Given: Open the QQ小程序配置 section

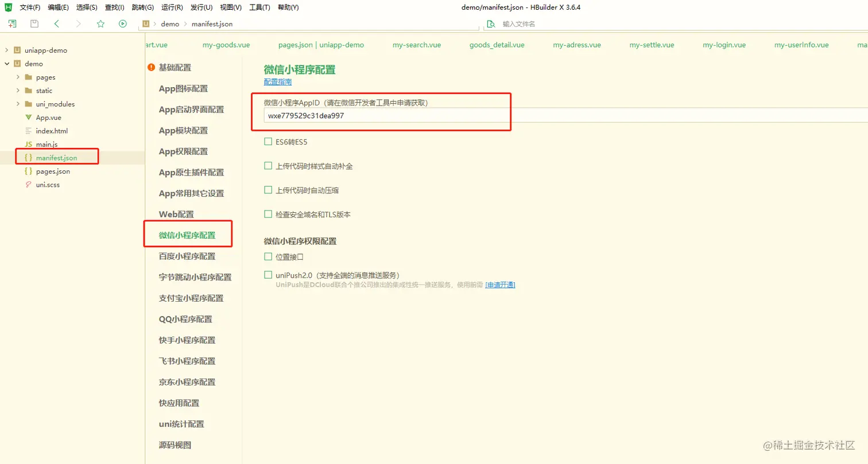Looking at the screenshot, I should [185, 319].
